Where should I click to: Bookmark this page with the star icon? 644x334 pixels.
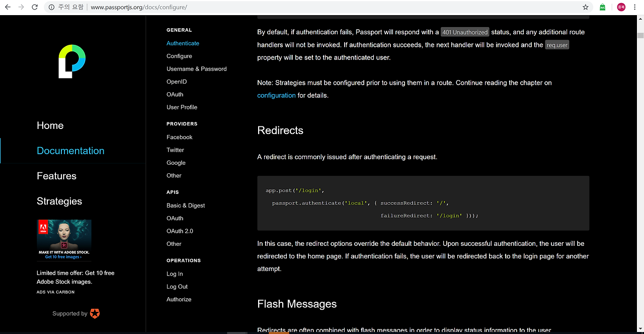[586, 7]
